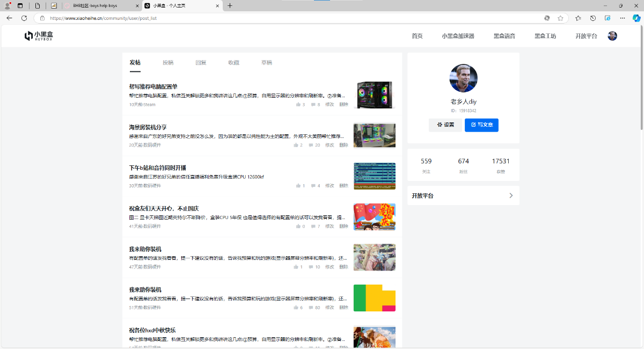Go to 首页 in top navigation
This screenshot has height=349, width=644.
417,36
